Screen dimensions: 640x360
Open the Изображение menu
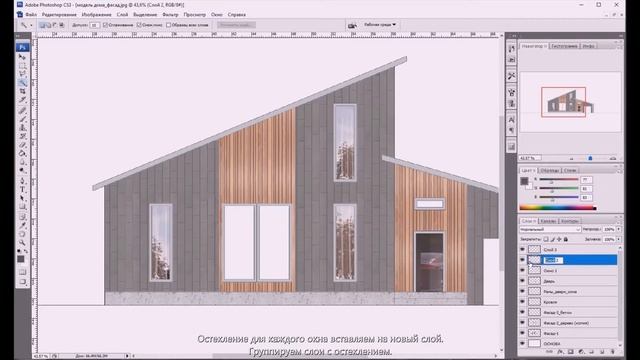[96, 14]
